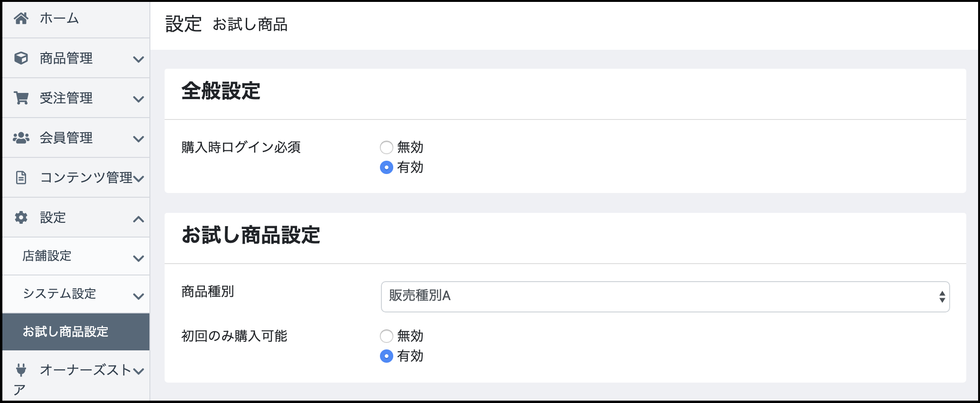
Task: Click the plug icon for オーナーズストア
Action: pyautogui.click(x=21, y=369)
